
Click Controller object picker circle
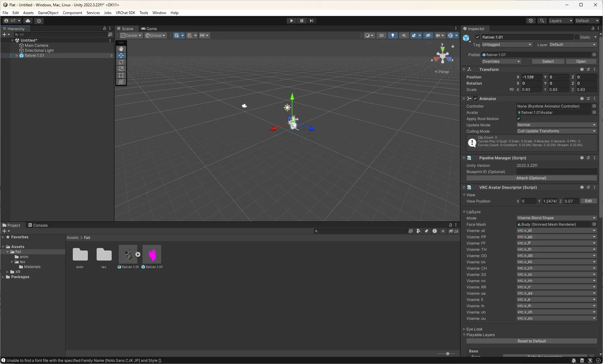click(x=594, y=106)
